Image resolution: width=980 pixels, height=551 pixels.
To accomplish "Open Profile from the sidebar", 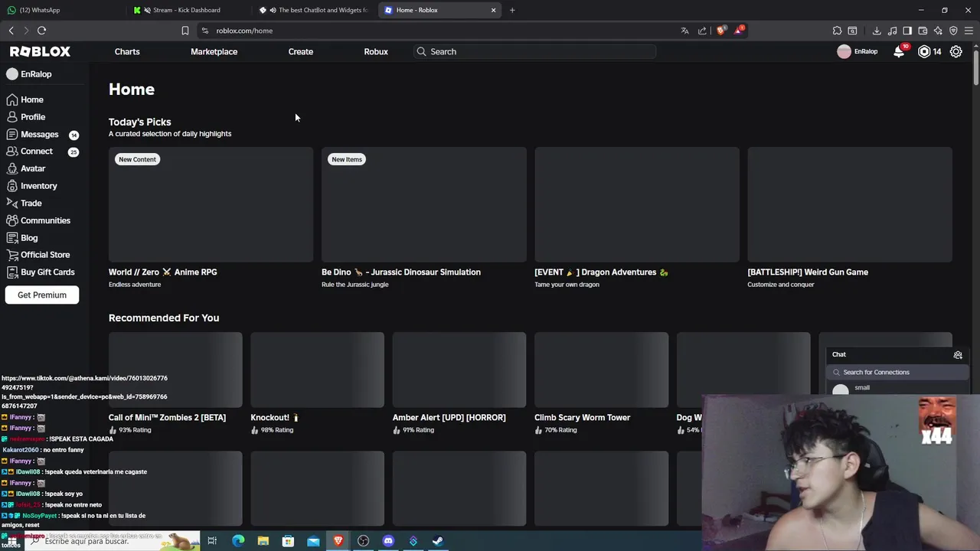I will pyautogui.click(x=26, y=117).
